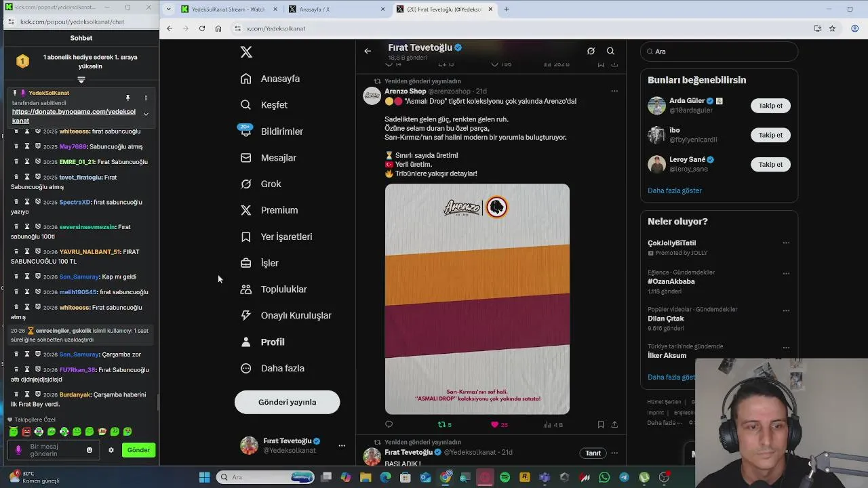The width and height of the screenshot is (868, 488).
Task: Undo repost on Arenzo post (5 reposts)
Action: [x=444, y=424]
